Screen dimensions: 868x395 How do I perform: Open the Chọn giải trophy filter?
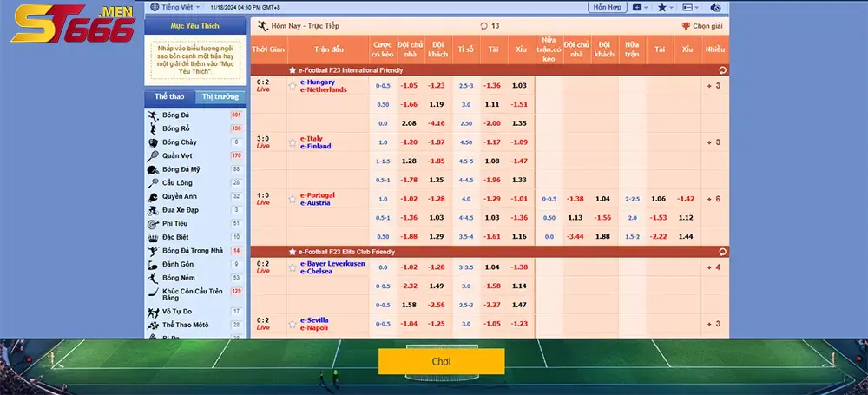tap(702, 26)
